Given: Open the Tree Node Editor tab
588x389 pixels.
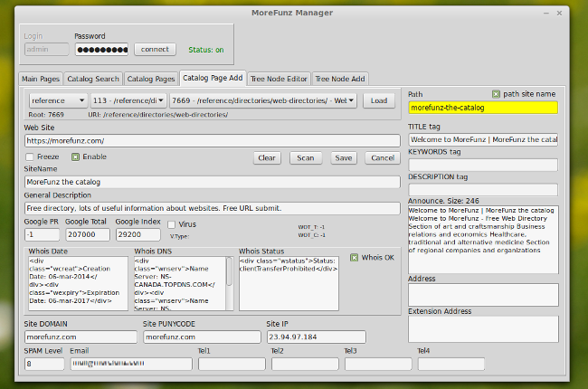Looking at the screenshot, I should 279,79.
